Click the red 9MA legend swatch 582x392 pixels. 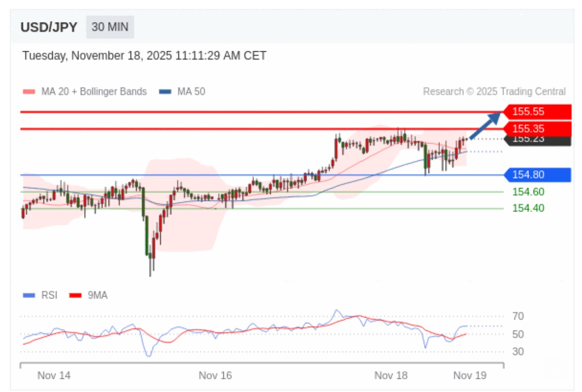click(x=75, y=295)
